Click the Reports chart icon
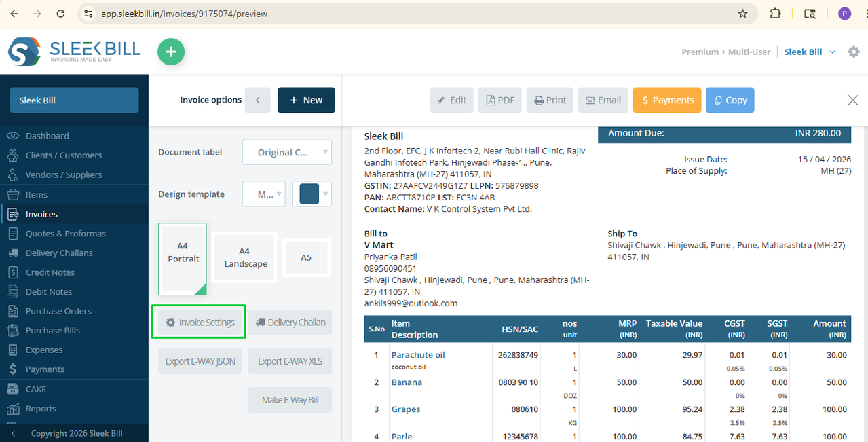This screenshot has width=868, height=442. point(12,409)
